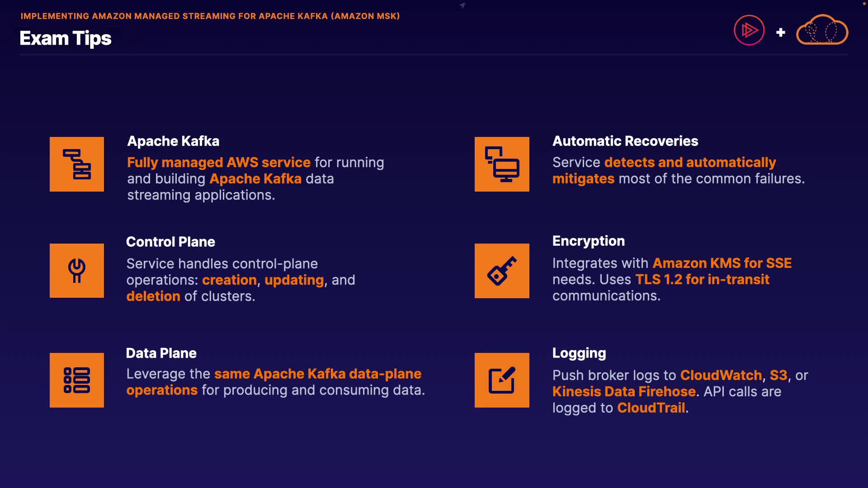Click the orange course title header text
The width and height of the screenshot is (868, 488).
210,16
